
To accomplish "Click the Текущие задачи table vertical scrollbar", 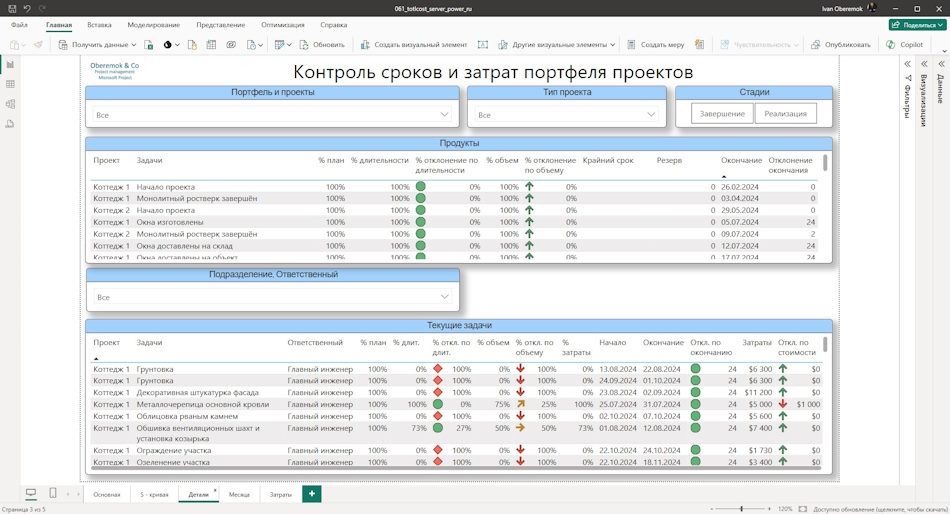I will coord(825,344).
